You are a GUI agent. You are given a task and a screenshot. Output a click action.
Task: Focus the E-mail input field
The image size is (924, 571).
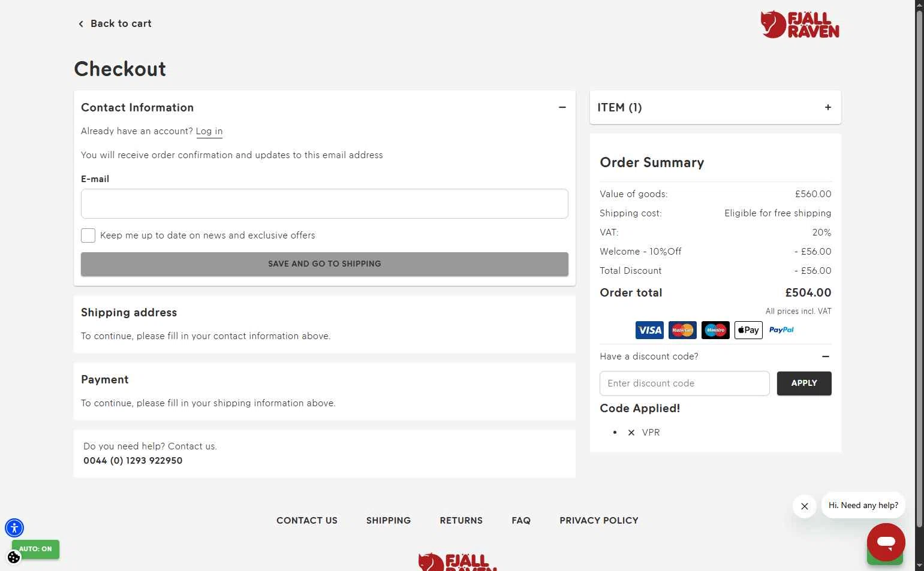pyautogui.click(x=324, y=204)
